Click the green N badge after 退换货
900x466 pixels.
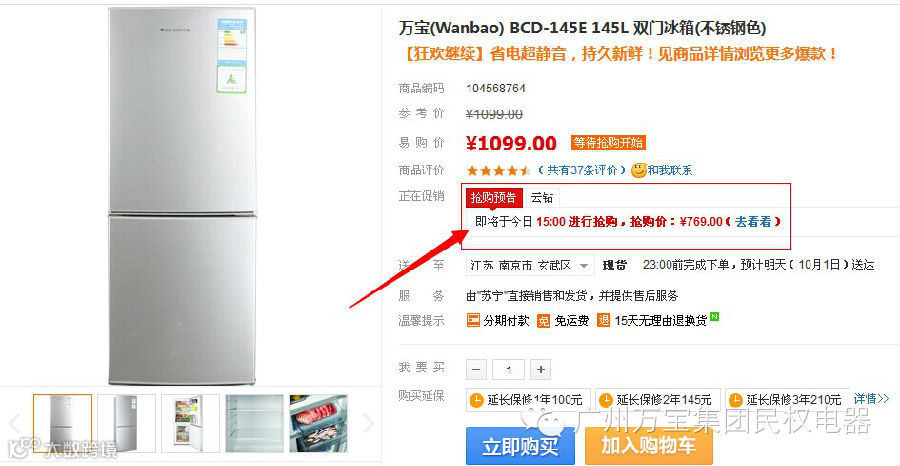click(x=715, y=316)
